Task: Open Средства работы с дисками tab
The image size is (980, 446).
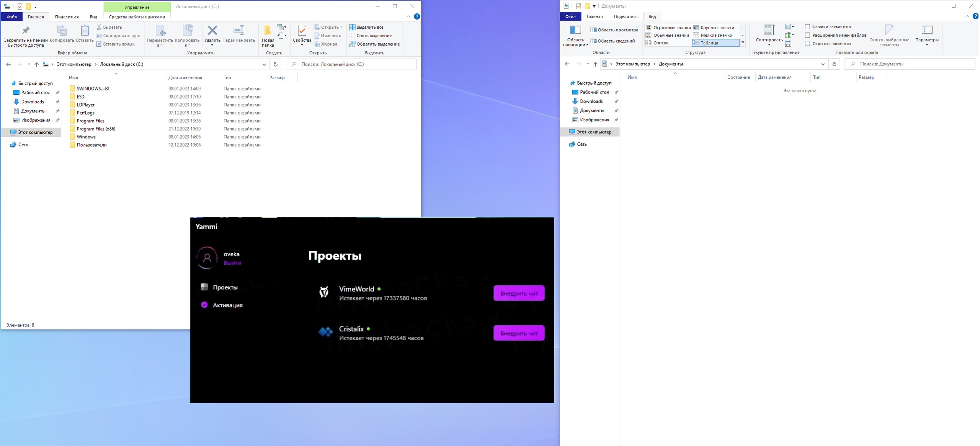Action: coord(137,17)
